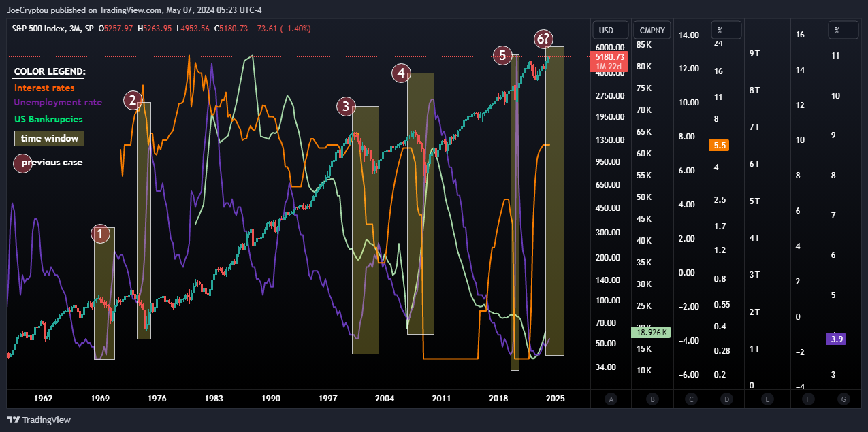Select scale letter E on the bottom row
This screenshot has height=432, width=868.
tap(767, 400)
